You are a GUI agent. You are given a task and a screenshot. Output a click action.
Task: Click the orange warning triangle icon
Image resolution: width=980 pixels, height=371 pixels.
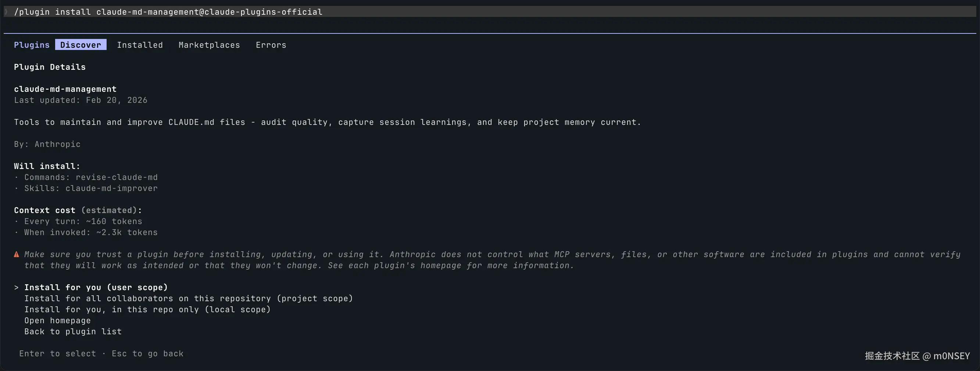[17, 254]
